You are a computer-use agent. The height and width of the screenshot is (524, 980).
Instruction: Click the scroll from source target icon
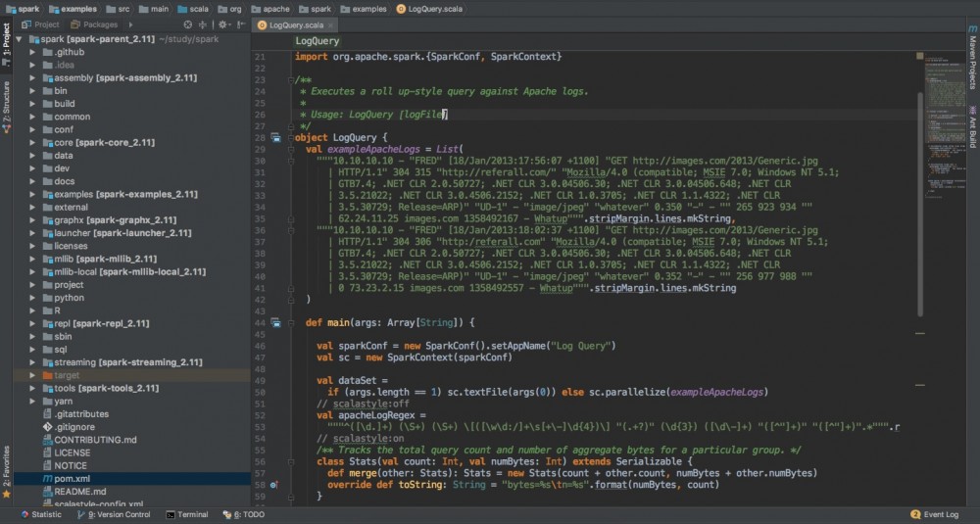(x=188, y=24)
